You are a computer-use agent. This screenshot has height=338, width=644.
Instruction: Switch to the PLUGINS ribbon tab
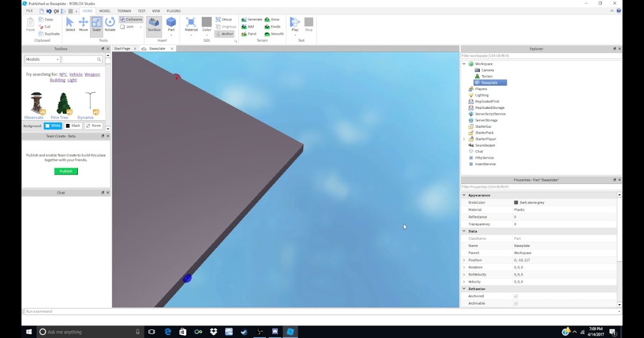[174, 11]
